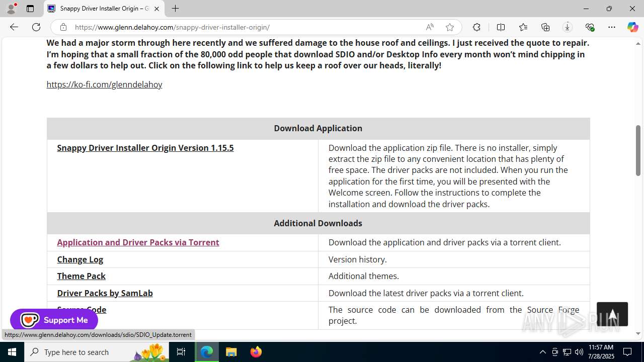Image resolution: width=644 pixels, height=362 pixels.
Task: Open the ko-fi.com/glenndelahoy link
Action: 104,84
